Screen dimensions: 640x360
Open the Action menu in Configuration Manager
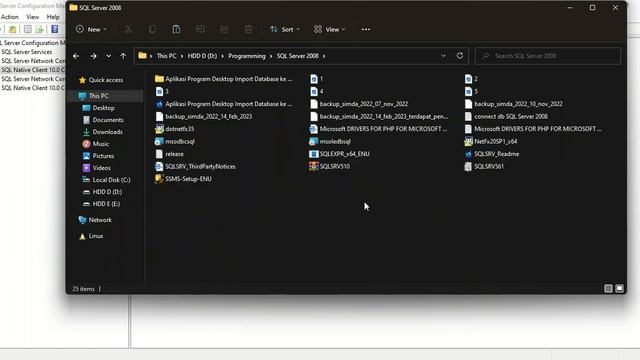click(9, 17)
